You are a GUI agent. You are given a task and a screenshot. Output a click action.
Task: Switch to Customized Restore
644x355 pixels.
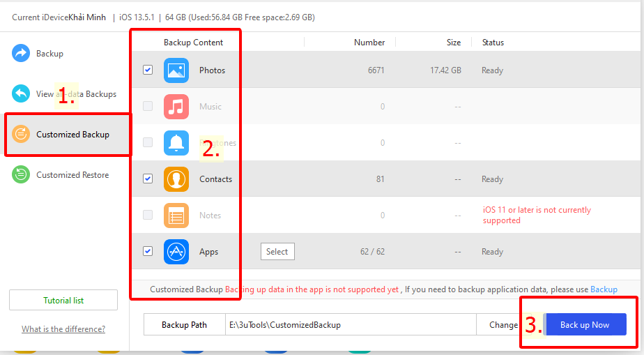72,174
